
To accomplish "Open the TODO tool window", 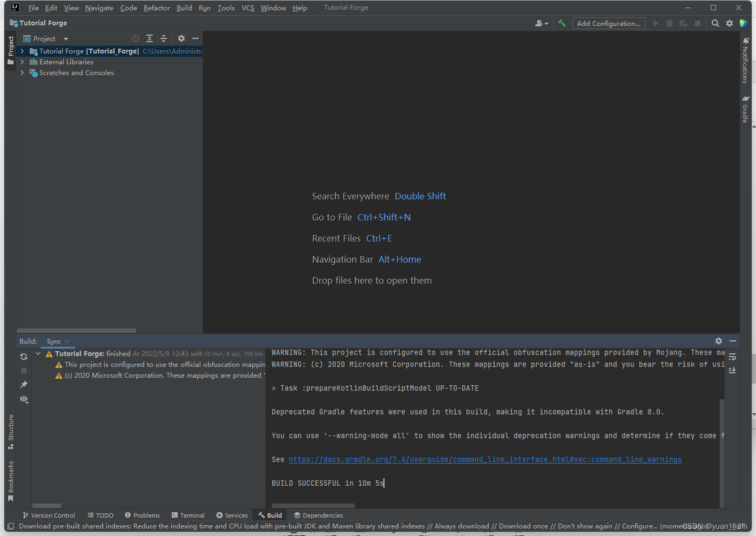I will tap(100, 515).
